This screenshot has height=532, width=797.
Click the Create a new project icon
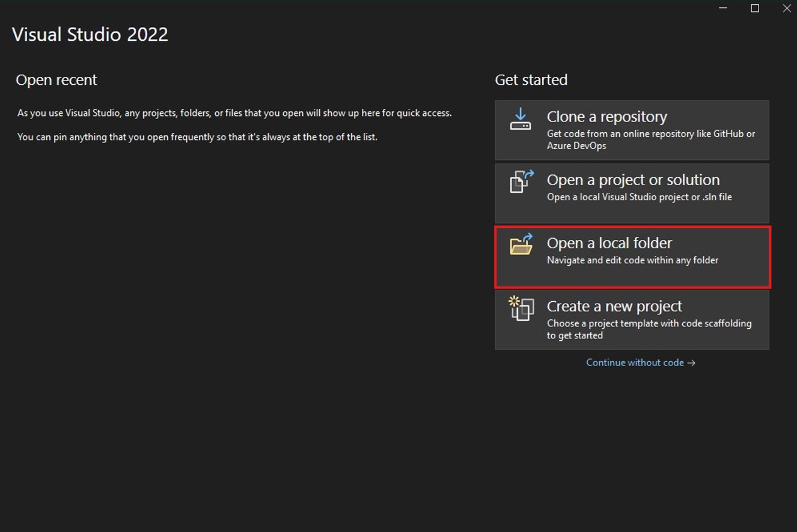521,308
